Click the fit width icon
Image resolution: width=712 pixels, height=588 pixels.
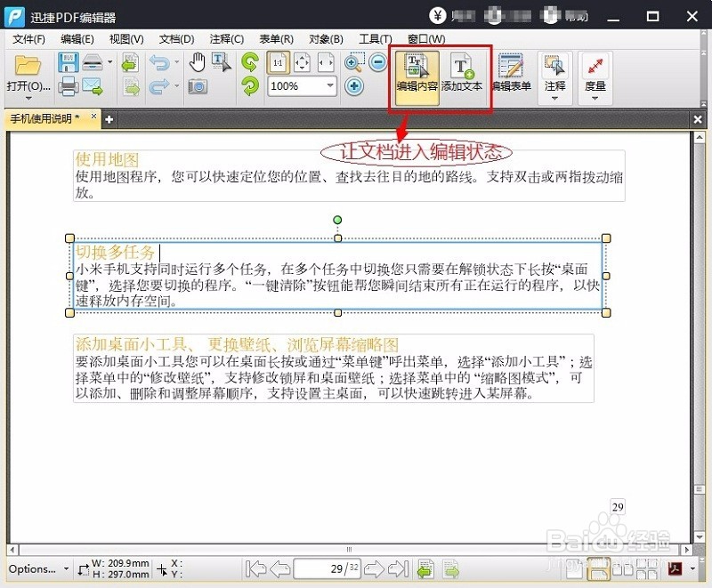coord(326,62)
